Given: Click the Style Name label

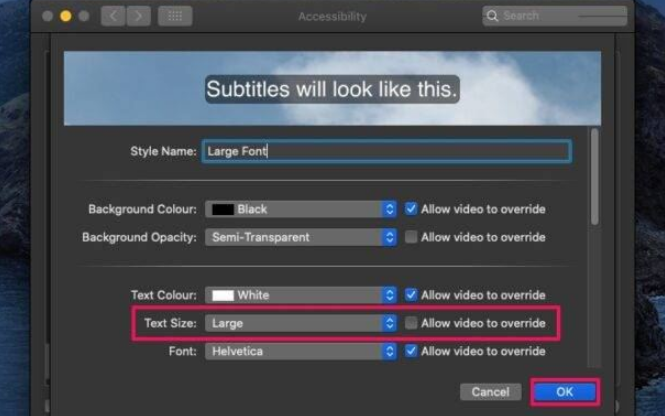Looking at the screenshot, I should point(163,151).
